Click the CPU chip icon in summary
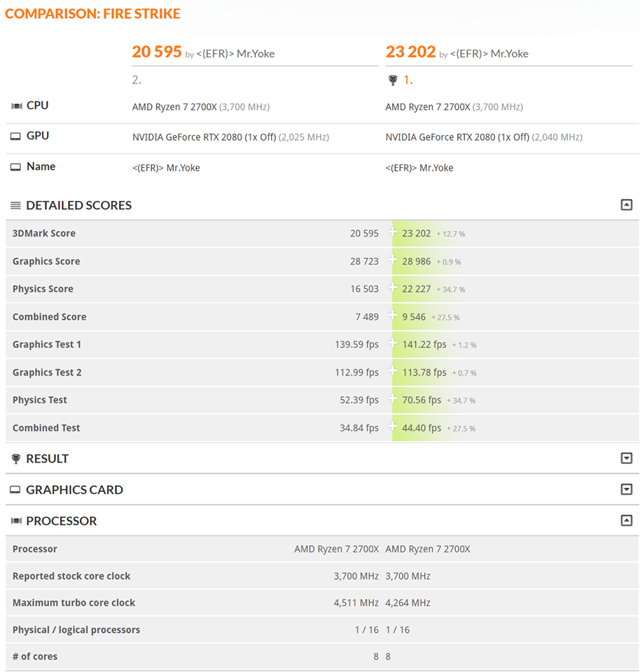This screenshot has width=640, height=672. [x=16, y=106]
